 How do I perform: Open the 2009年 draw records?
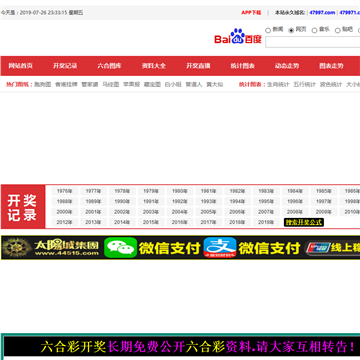tap(324, 212)
